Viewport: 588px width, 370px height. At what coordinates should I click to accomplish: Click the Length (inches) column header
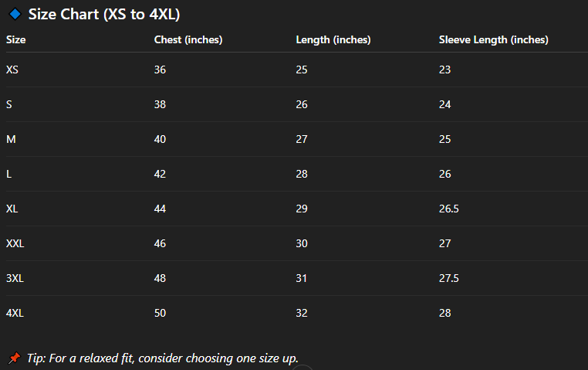tap(333, 40)
